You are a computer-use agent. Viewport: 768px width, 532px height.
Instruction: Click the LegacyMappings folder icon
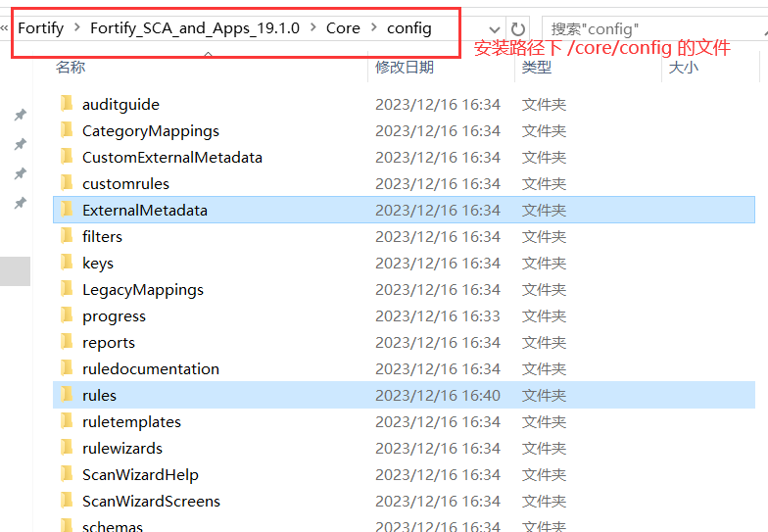(67, 289)
